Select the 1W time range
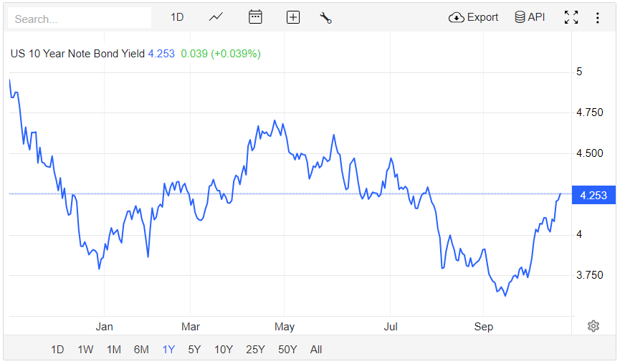 [x=85, y=350]
